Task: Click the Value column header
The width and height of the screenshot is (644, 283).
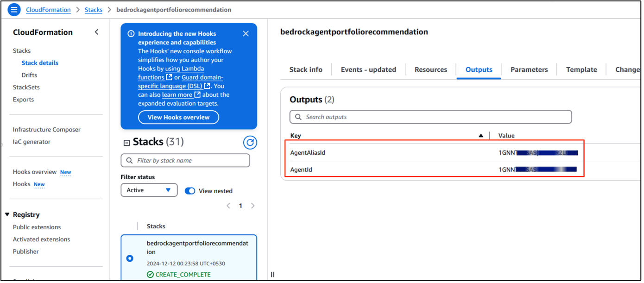Action: point(506,136)
